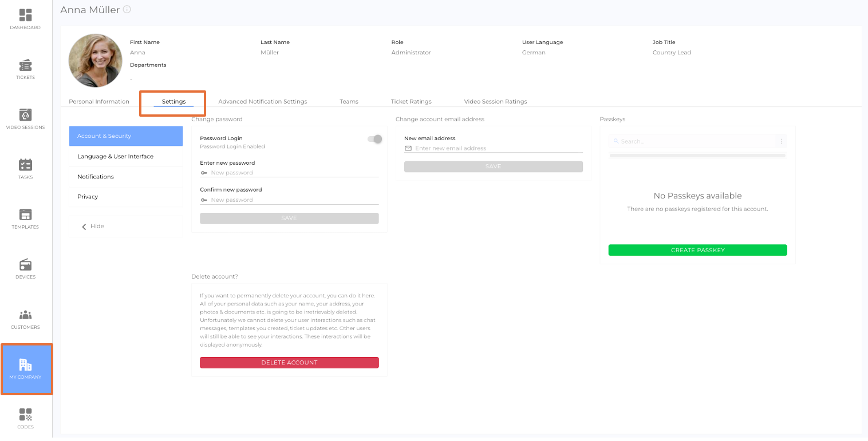Click the Enter new password field
The height and width of the screenshot is (441, 868).
pyautogui.click(x=293, y=173)
